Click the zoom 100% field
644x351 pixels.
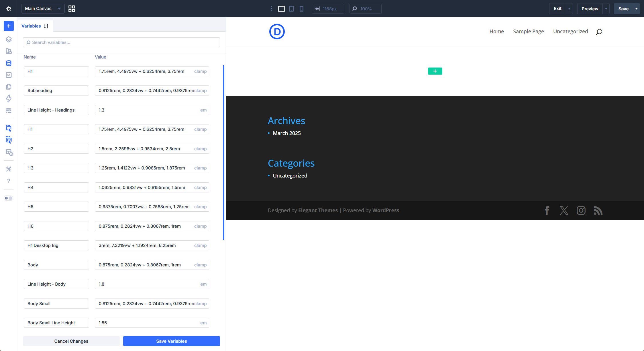click(365, 9)
